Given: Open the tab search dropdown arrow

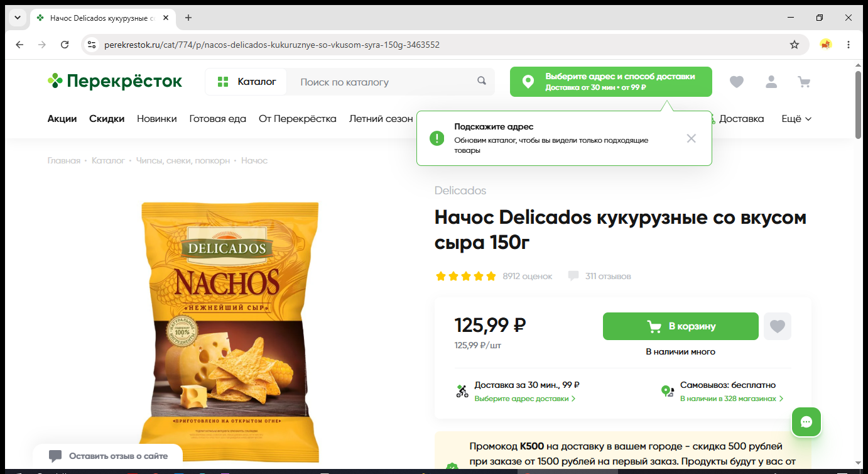Looking at the screenshot, I should (17, 18).
